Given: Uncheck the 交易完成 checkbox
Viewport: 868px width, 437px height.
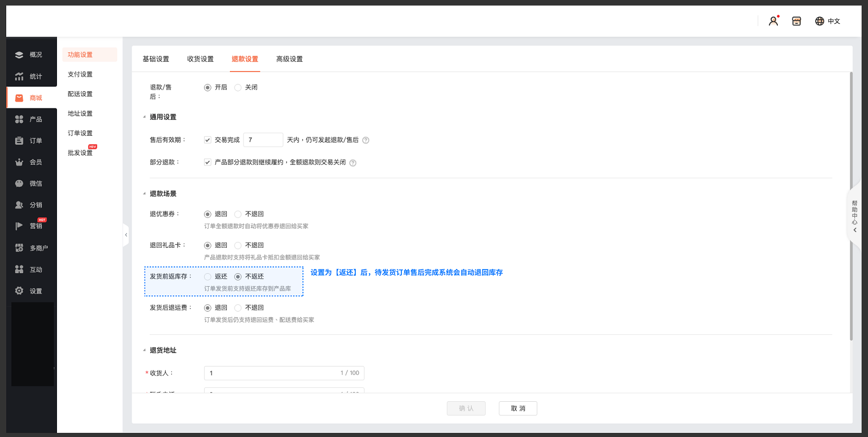Looking at the screenshot, I should 208,140.
